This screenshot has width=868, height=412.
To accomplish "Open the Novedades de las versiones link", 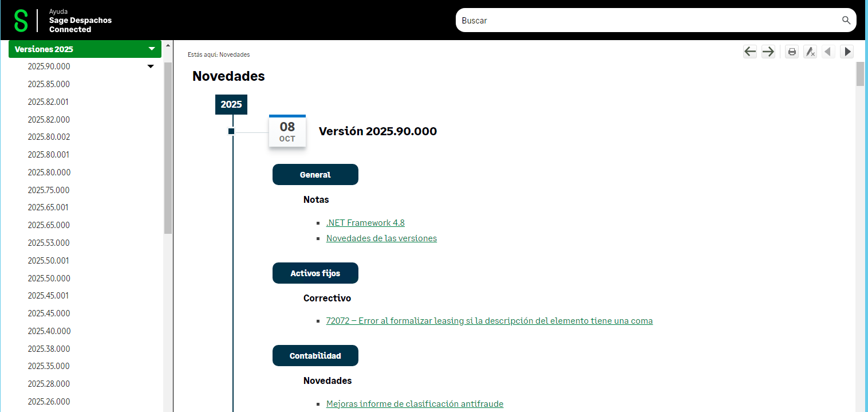I will click(x=381, y=238).
